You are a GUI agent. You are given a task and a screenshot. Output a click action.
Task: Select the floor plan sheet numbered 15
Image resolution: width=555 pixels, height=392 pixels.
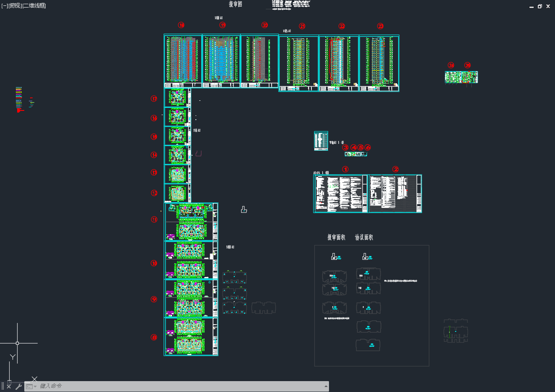pyautogui.click(x=177, y=136)
